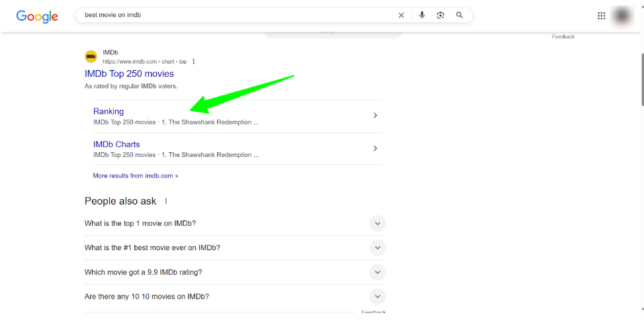
Task: Open the Google apps grid
Action: click(x=601, y=16)
